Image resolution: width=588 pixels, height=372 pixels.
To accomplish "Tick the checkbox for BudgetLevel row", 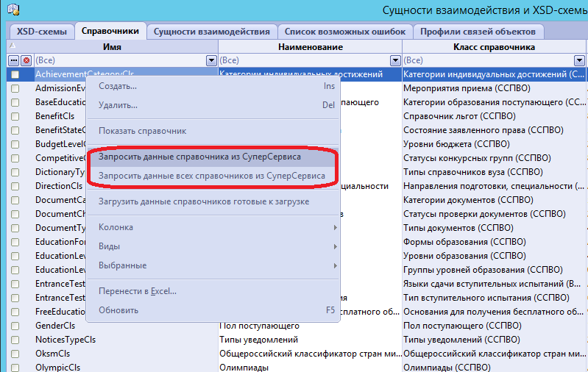I will 15,144.
